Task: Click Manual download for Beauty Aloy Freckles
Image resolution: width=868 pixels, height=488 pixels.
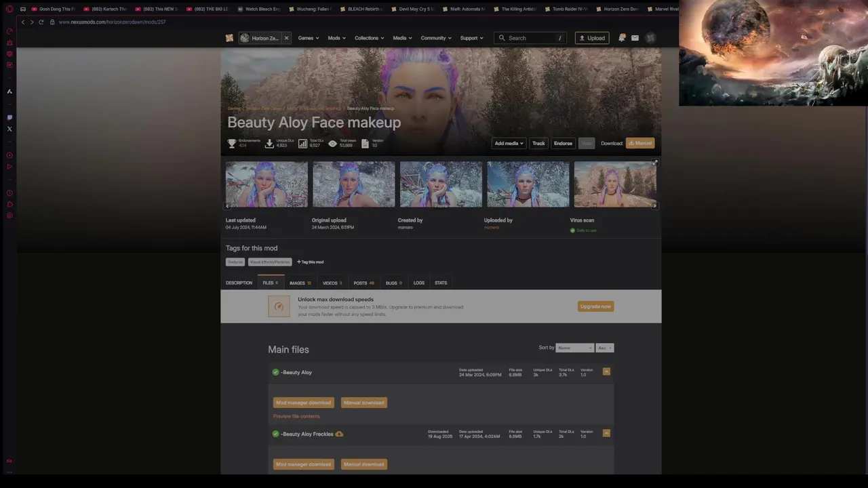Action: coord(363,464)
